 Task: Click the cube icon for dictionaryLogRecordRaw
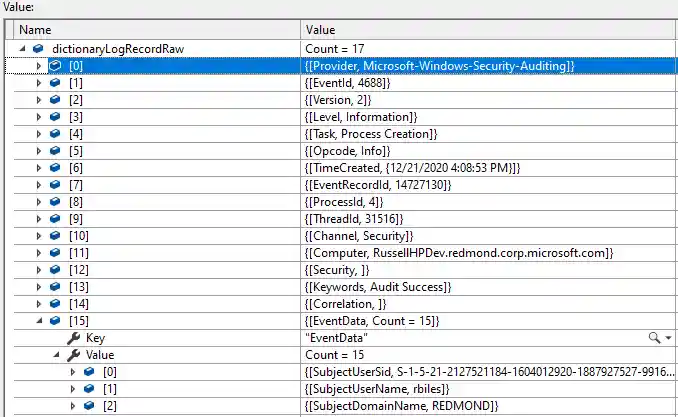[38, 48]
